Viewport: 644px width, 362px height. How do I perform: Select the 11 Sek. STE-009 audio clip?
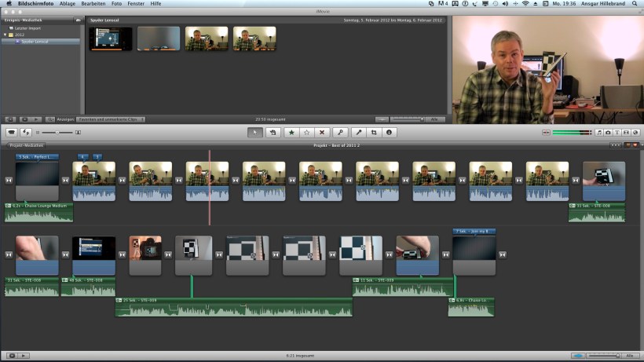403,287
